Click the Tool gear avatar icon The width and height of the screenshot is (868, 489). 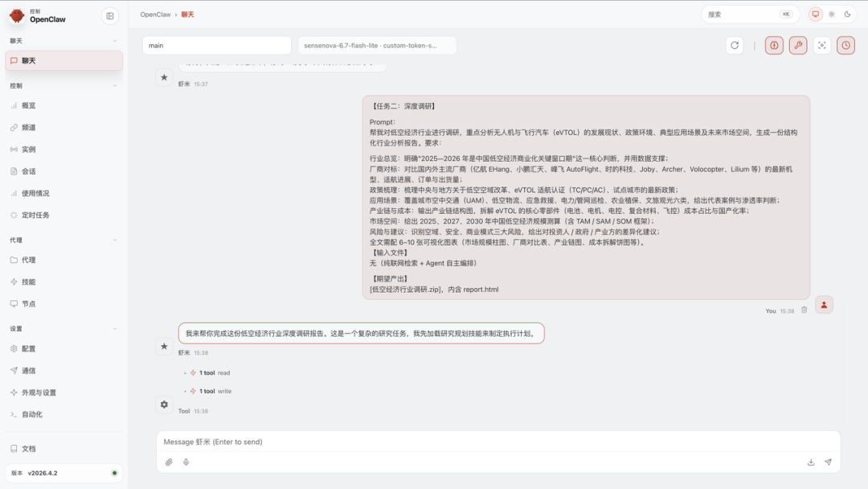click(164, 405)
